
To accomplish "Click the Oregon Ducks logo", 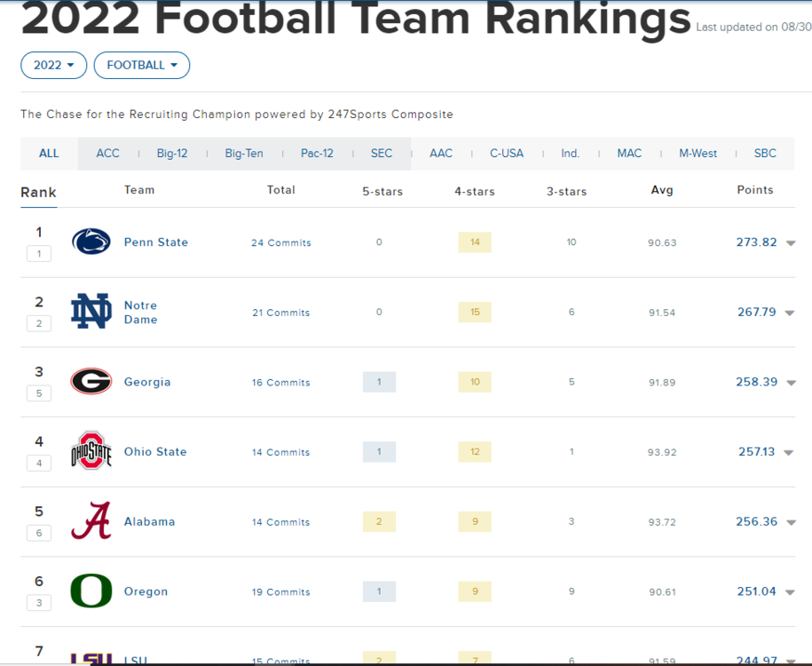I will click(91, 591).
